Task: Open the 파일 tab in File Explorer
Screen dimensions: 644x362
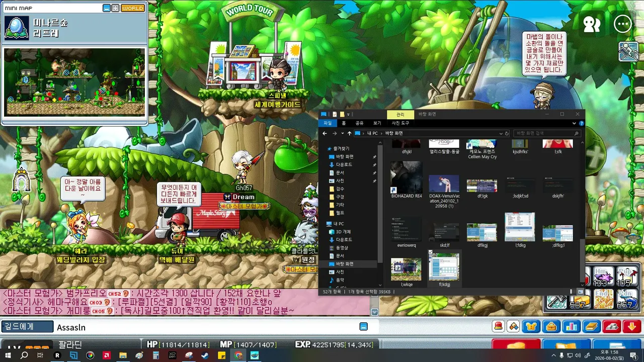Action: tap(328, 123)
